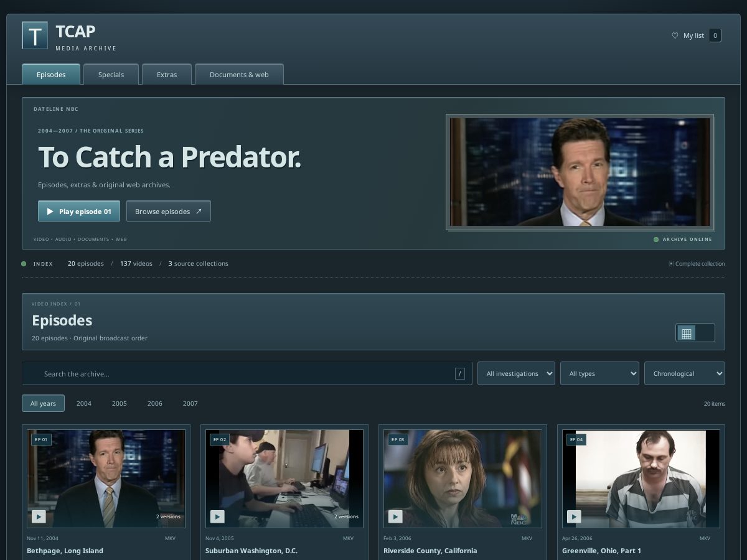Open the Riverside County, California title
This screenshot has width=747, height=560.
(430, 551)
